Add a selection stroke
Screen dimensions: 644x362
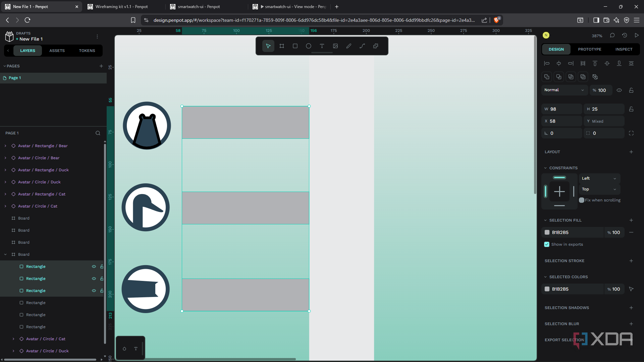(631, 261)
